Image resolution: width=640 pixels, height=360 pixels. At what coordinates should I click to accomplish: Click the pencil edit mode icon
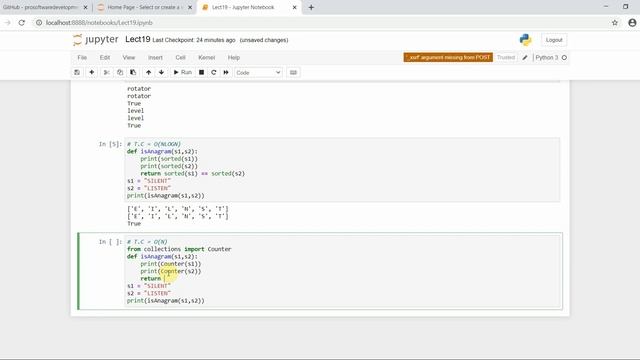click(525, 58)
